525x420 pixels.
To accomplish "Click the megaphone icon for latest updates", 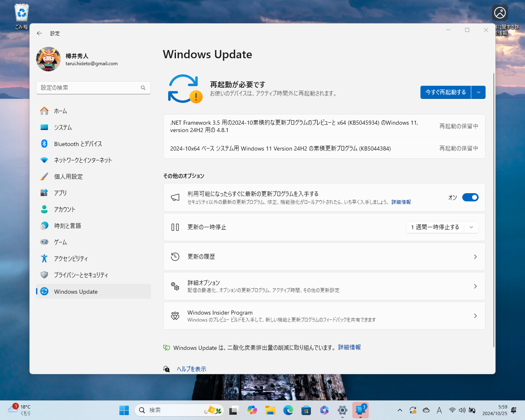I will click(175, 197).
